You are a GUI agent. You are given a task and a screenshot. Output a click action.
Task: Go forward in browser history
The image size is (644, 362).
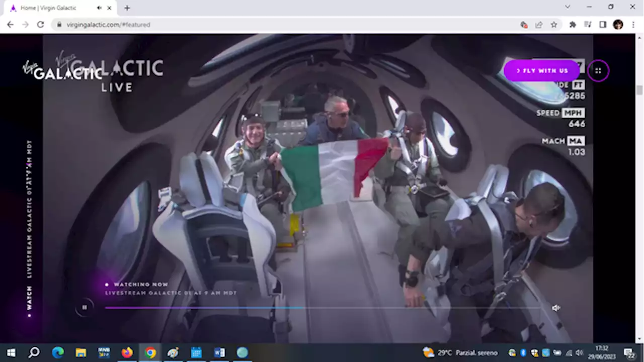(25, 24)
